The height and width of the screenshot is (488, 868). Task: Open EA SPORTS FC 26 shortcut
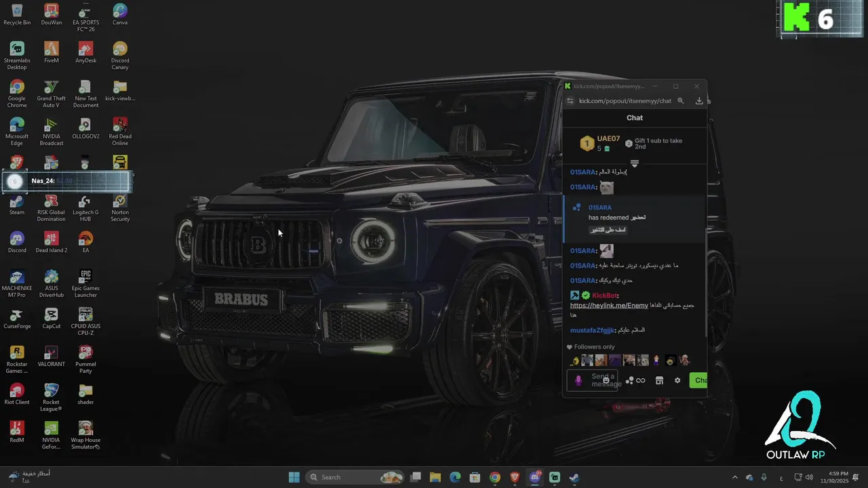(85, 18)
